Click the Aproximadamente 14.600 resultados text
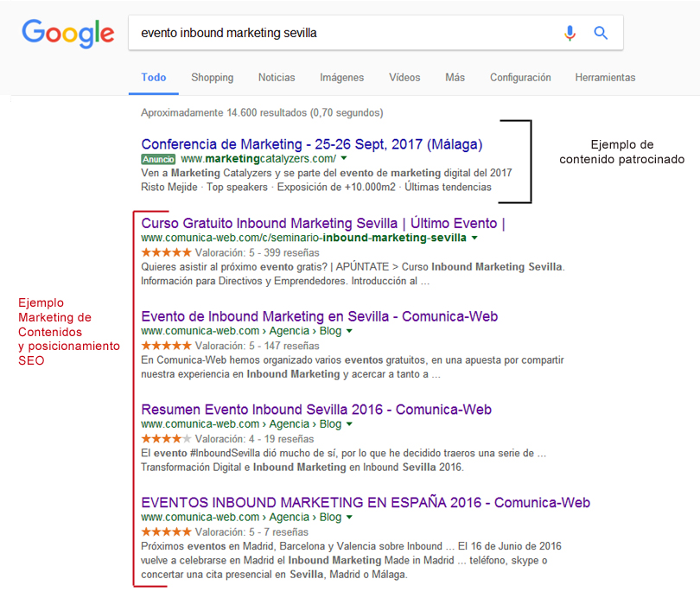The width and height of the screenshot is (700, 598). [262, 113]
